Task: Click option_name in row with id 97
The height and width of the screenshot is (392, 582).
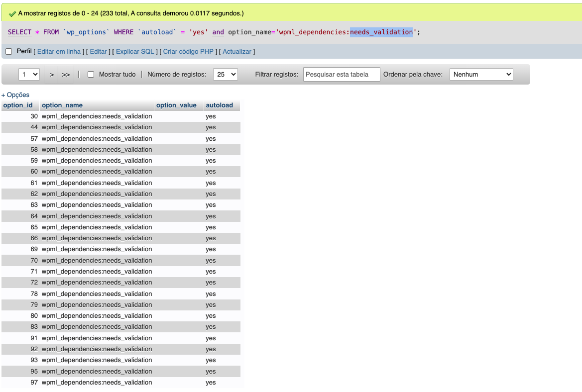Action: coord(97,383)
